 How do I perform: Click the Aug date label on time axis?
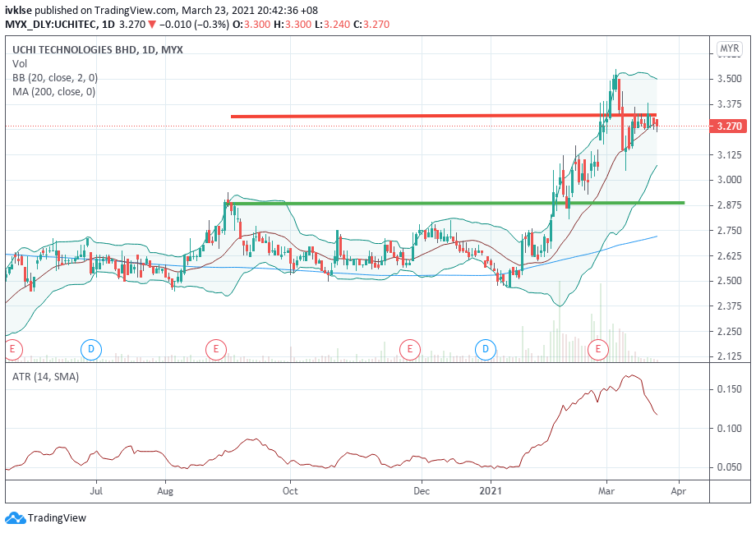click(165, 491)
